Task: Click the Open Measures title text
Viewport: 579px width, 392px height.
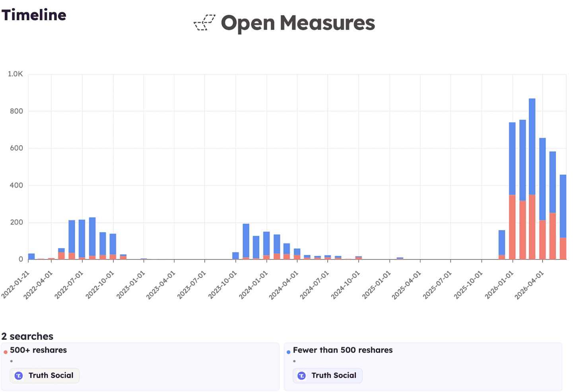Action: coord(298,23)
